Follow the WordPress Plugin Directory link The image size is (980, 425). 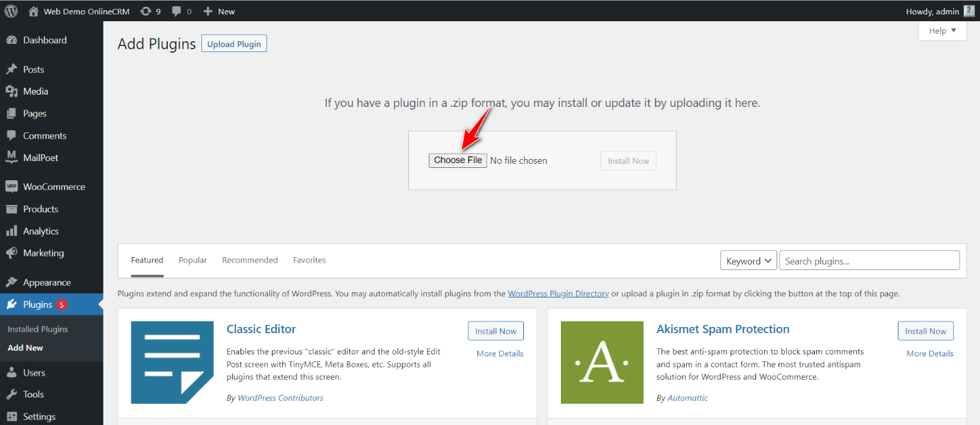558,293
